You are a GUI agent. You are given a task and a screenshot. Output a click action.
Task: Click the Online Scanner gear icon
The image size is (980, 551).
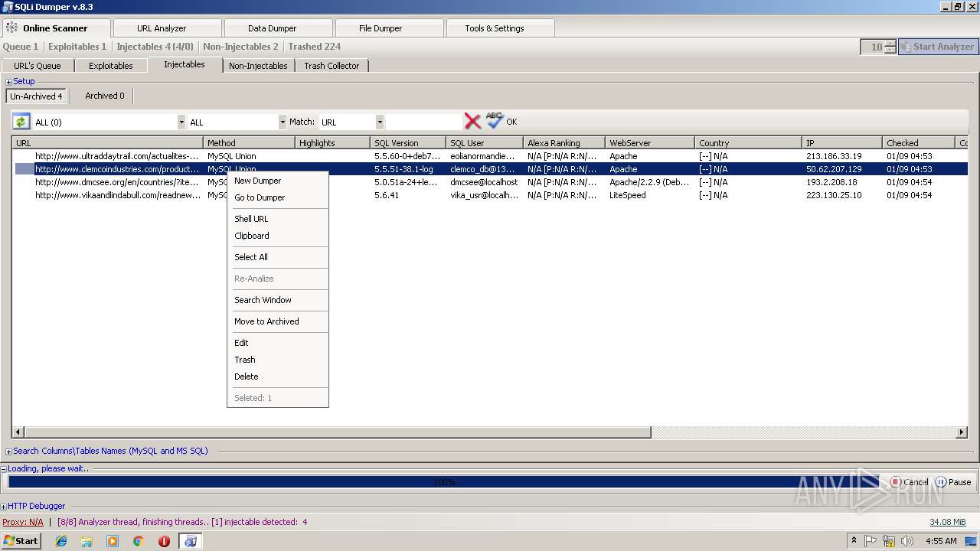click(11, 28)
